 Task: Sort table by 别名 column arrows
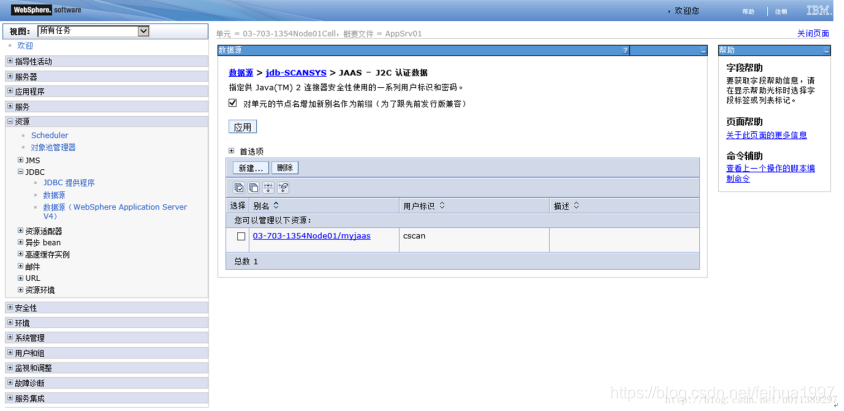(276, 206)
